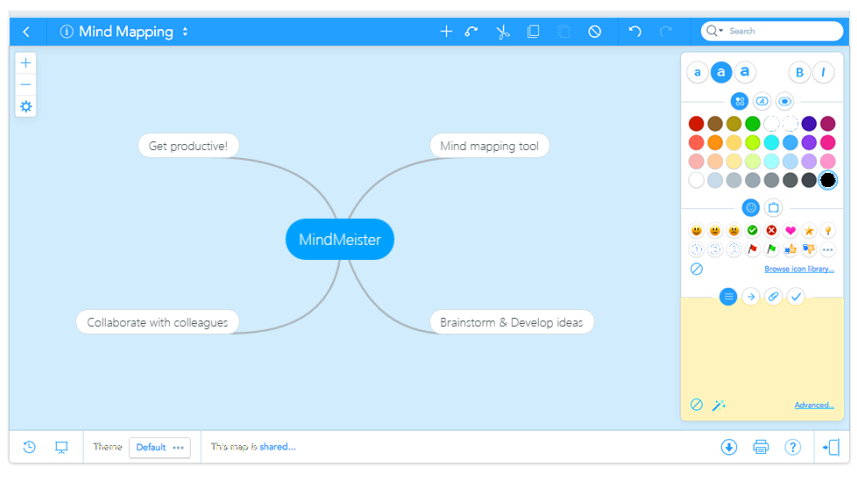The image size is (857, 482).
Task: Click the download export icon
Action: (x=729, y=447)
